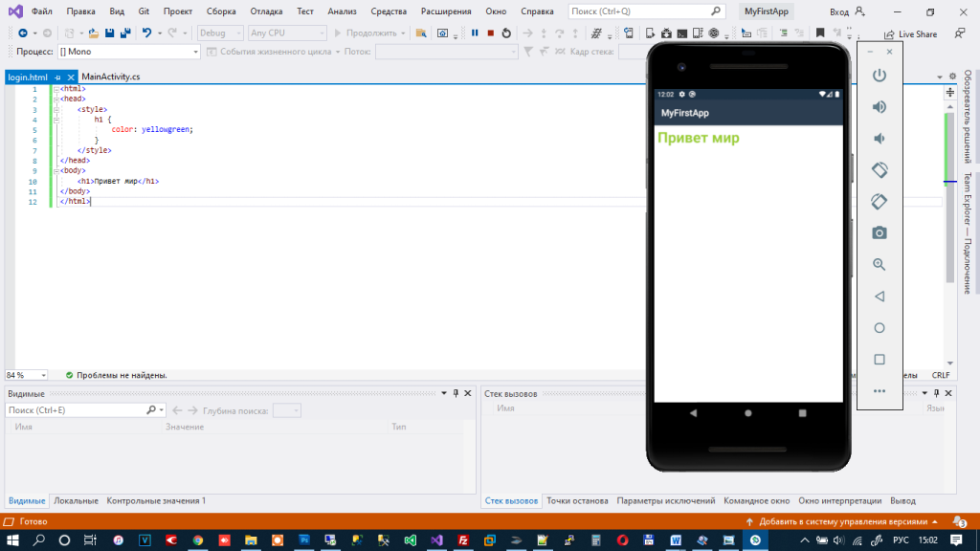The image size is (980, 551).
Task: Click the Live Share button
Action: pos(910,34)
